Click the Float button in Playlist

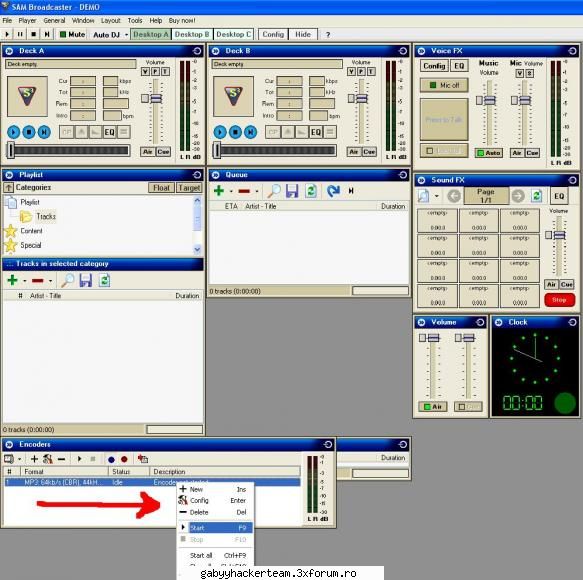pyautogui.click(x=161, y=188)
